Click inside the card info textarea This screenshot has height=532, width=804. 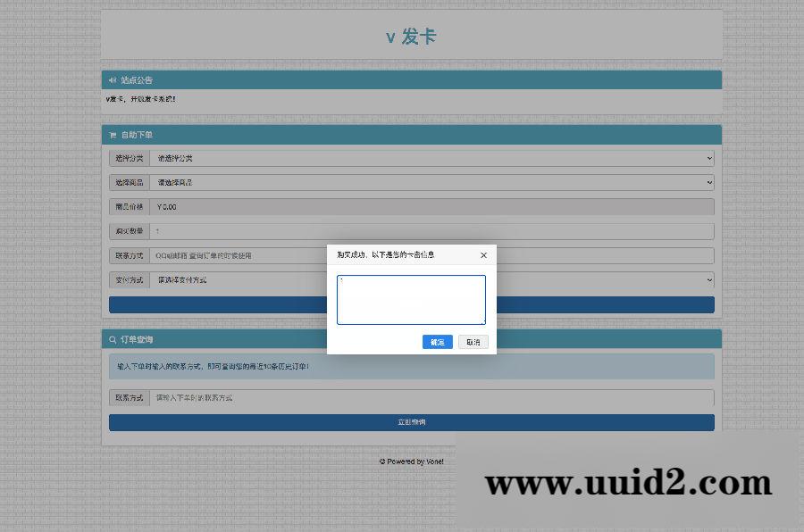(x=412, y=301)
